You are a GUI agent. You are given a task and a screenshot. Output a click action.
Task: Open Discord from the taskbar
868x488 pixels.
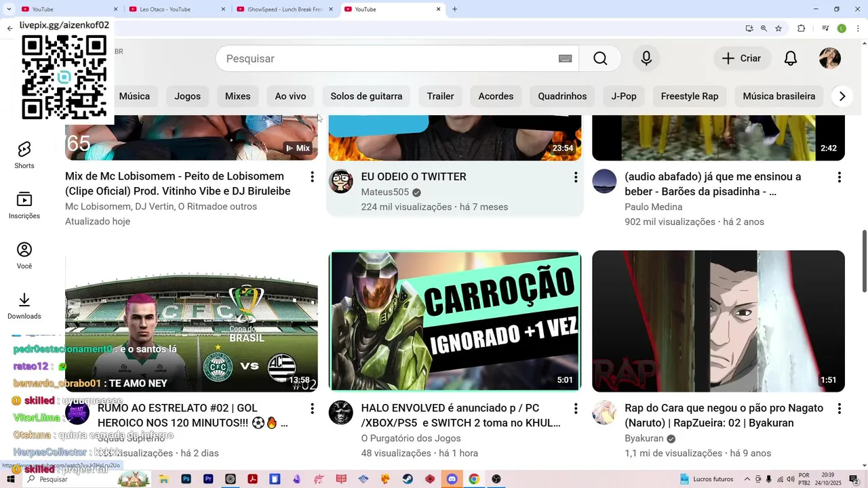(452, 479)
